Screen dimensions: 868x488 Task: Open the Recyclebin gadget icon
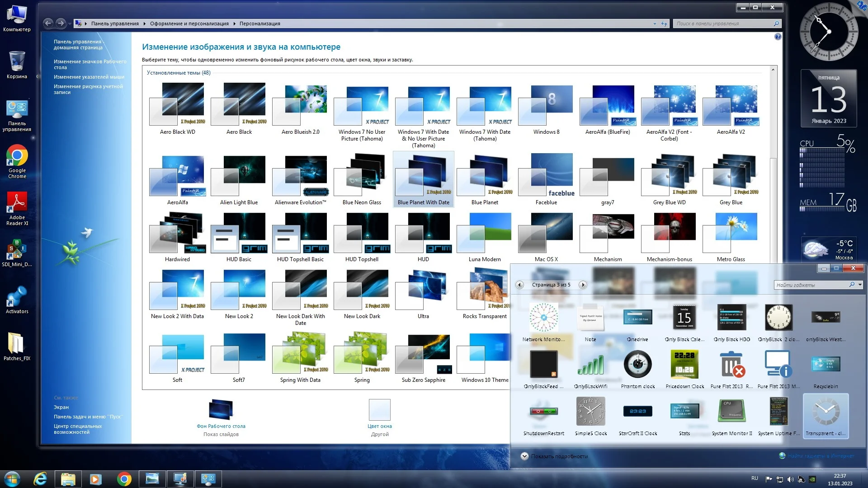click(826, 365)
